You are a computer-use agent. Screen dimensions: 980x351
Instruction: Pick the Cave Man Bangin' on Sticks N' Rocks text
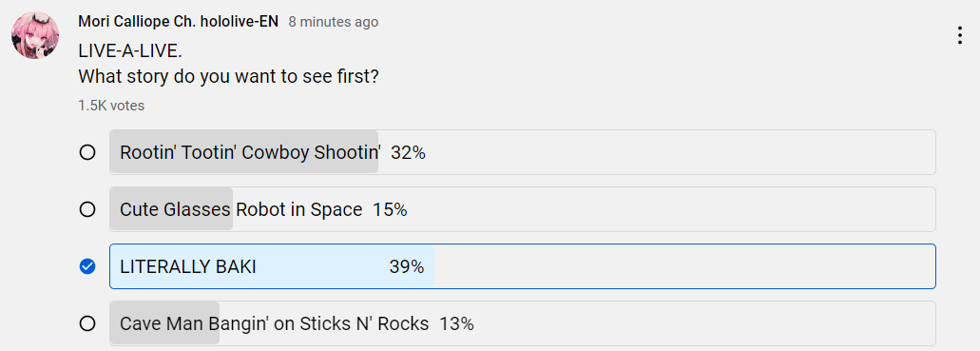pos(275,323)
